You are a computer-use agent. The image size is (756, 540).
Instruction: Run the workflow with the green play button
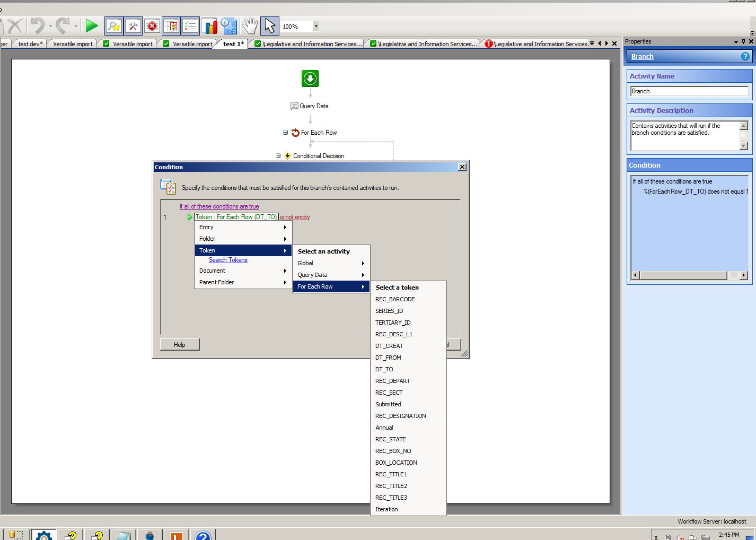92,25
